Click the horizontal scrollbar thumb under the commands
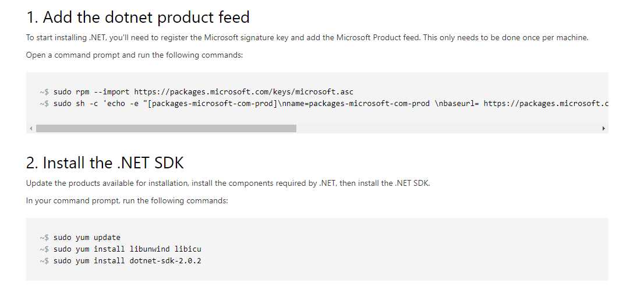644x293 pixels. [166, 129]
